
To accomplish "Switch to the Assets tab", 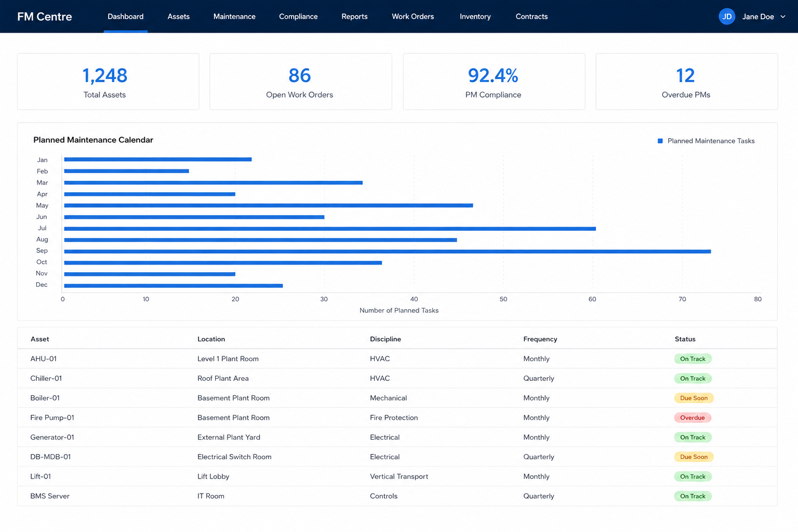I will 179,17.
